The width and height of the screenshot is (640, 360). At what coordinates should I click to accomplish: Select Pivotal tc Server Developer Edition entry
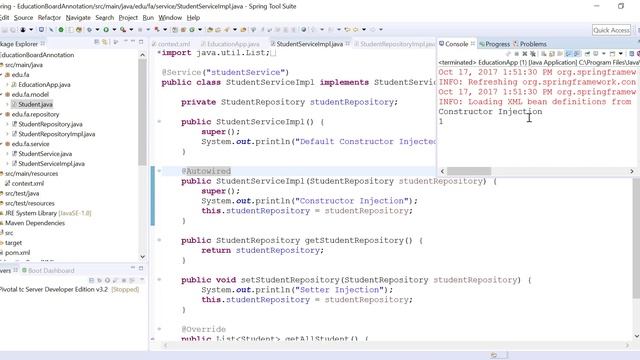coord(69,289)
